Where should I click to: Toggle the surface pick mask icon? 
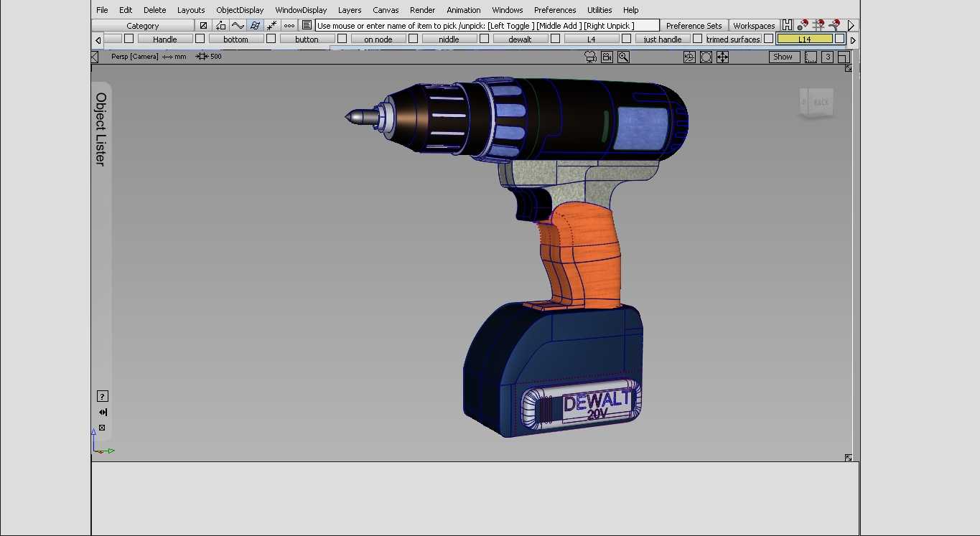tap(255, 25)
